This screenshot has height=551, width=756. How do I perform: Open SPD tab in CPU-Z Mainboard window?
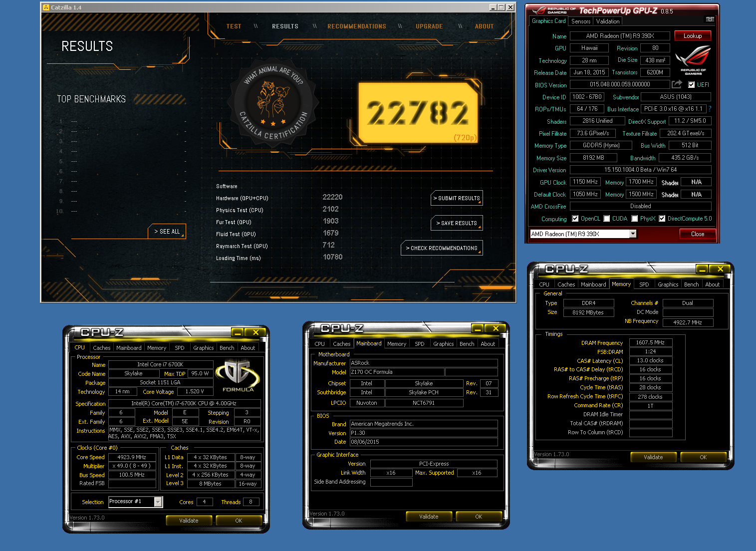click(420, 344)
